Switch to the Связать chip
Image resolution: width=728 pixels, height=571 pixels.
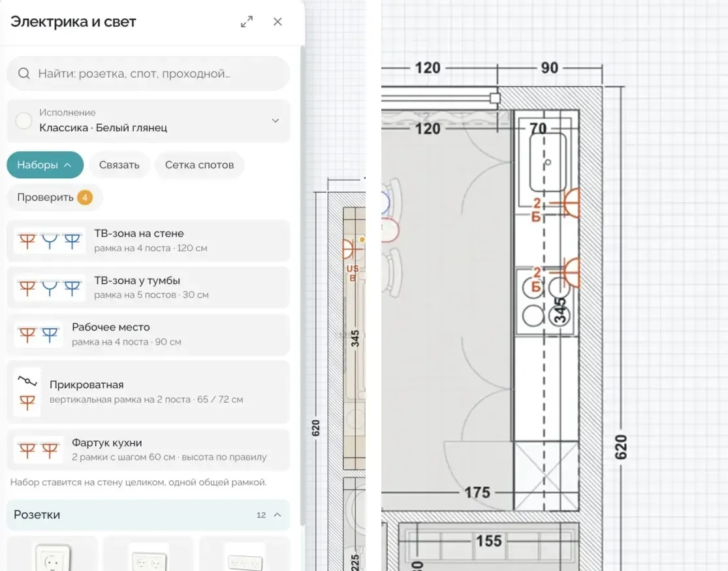click(x=119, y=165)
